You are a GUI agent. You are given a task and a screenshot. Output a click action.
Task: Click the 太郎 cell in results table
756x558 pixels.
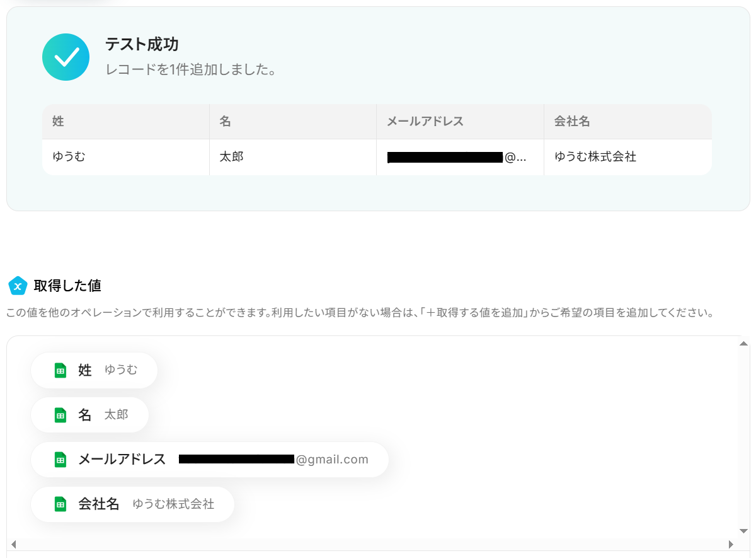point(293,157)
